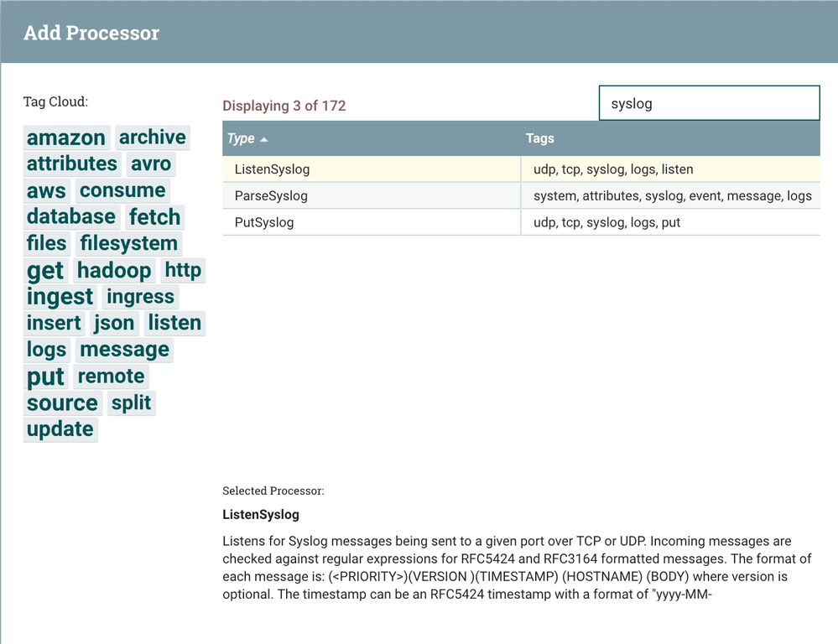Filter by the hadoop tag
This screenshot has height=644, width=838.
point(114,270)
